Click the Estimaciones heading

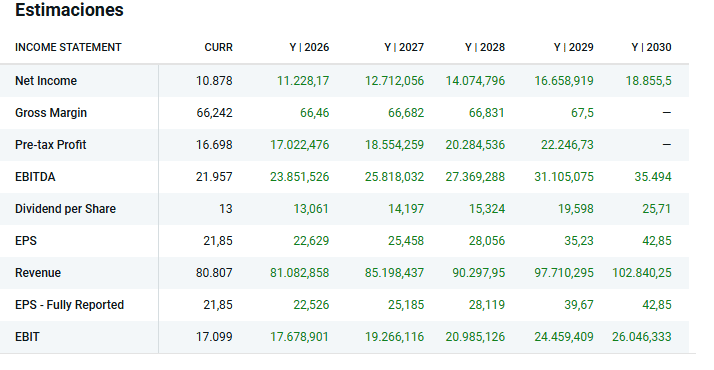(69, 10)
